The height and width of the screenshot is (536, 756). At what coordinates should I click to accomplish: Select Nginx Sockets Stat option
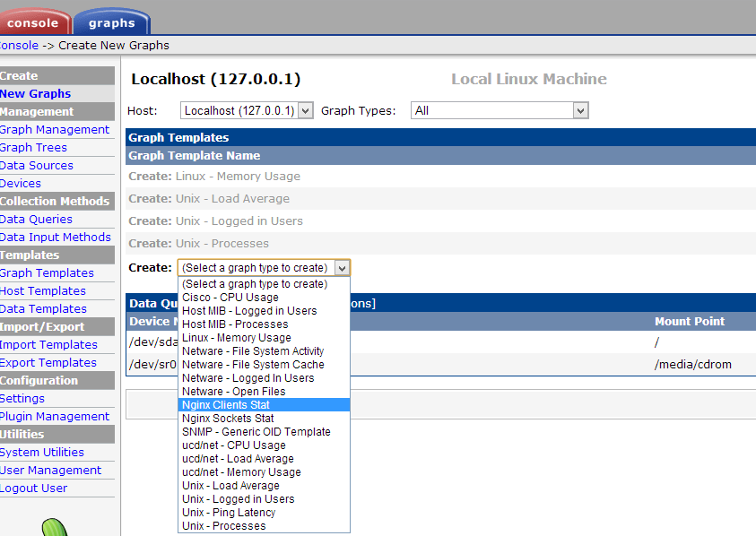[264, 419]
